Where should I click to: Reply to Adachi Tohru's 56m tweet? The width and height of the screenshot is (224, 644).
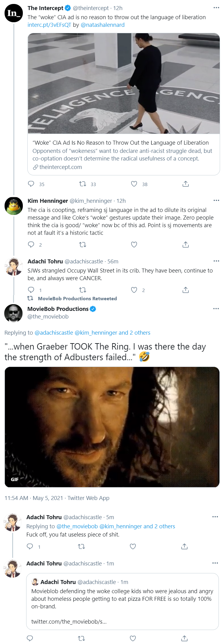(x=31, y=290)
